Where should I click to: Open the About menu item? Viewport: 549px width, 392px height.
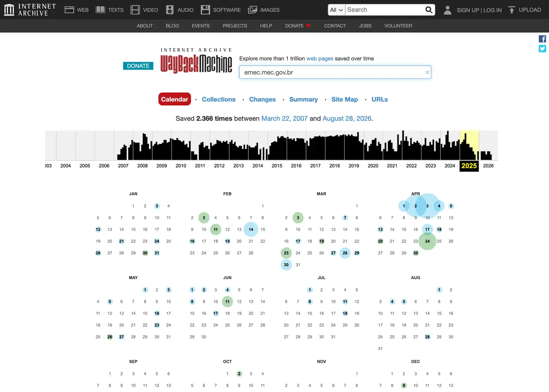145,26
